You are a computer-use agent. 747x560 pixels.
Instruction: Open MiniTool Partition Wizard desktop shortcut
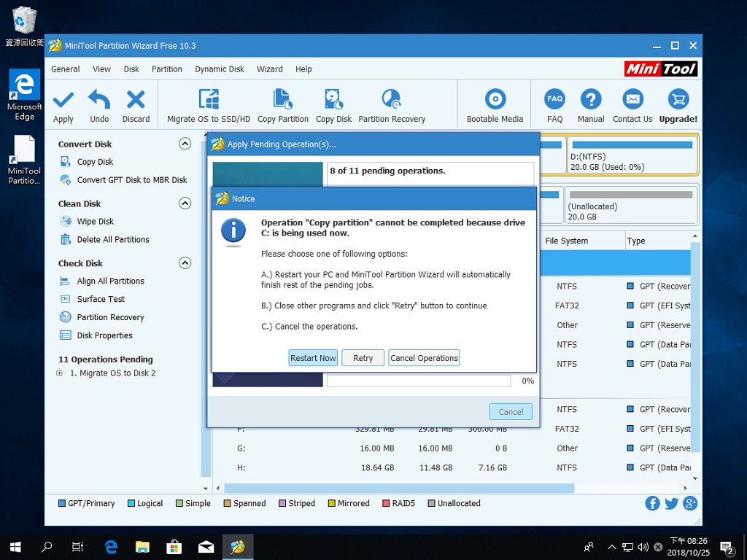click(x=24, y=160)
